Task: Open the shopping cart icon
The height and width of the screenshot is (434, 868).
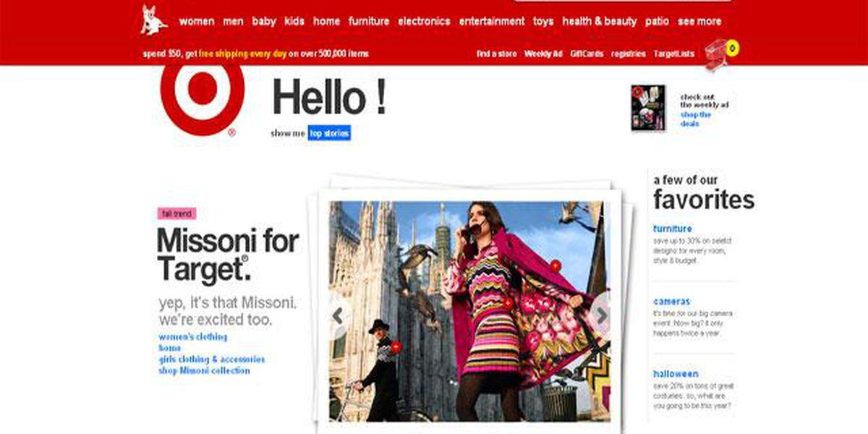Action: click(718, 54)
